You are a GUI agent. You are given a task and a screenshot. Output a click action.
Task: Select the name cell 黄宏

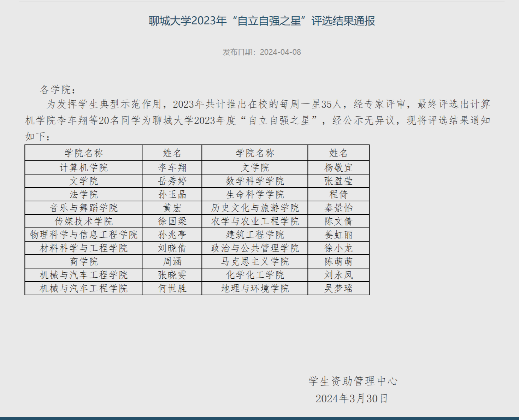(172, 208)
